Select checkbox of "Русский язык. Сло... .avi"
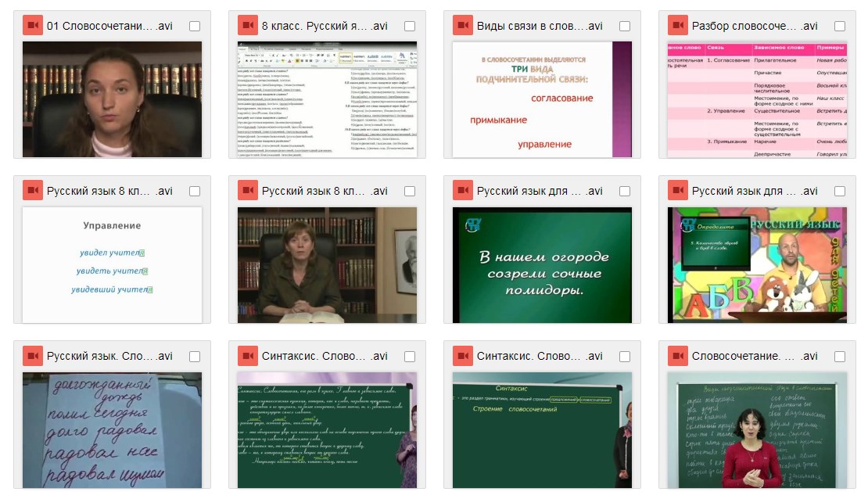The width and height of the screenshot is (868, 499). (x=195, y=357)
